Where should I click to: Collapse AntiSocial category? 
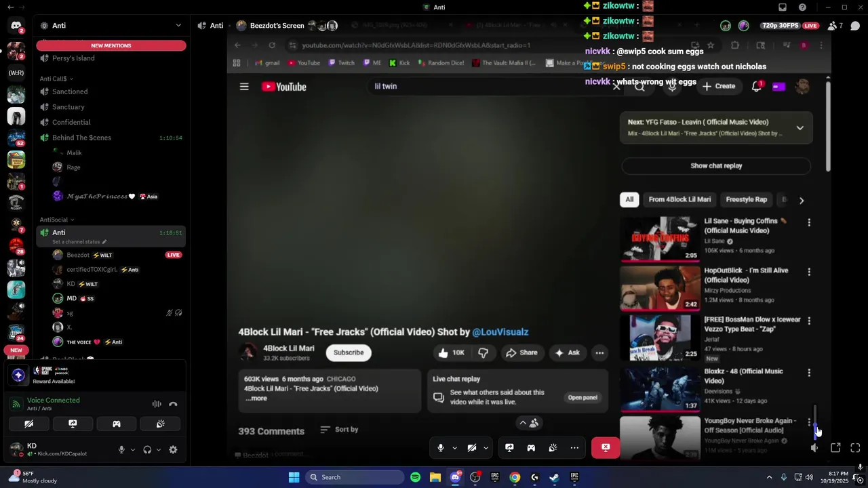57,220
